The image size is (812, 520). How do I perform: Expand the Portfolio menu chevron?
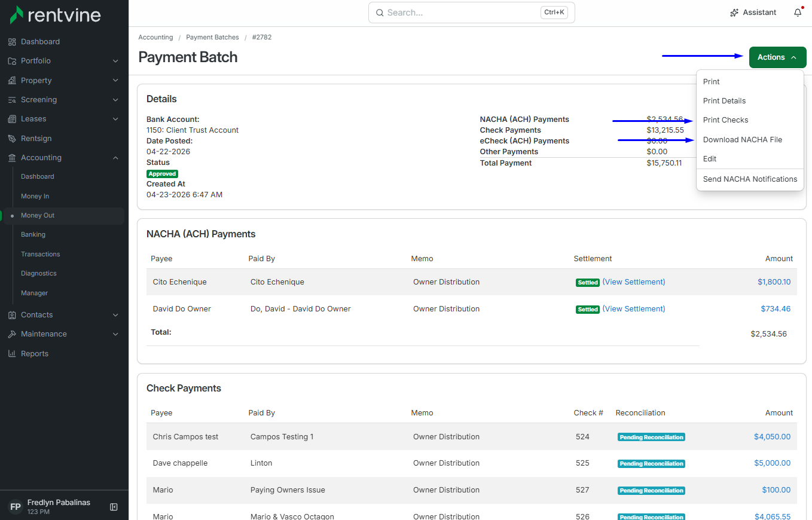coord(115,61)
